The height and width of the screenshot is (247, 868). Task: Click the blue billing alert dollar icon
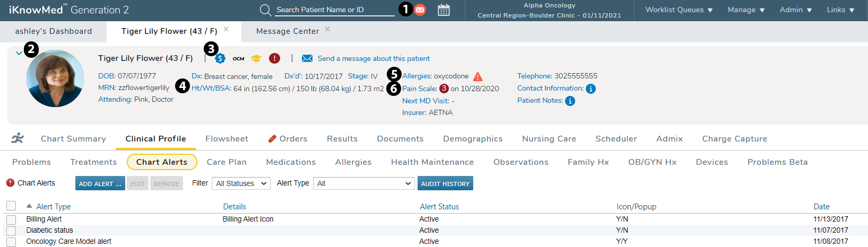220,58
